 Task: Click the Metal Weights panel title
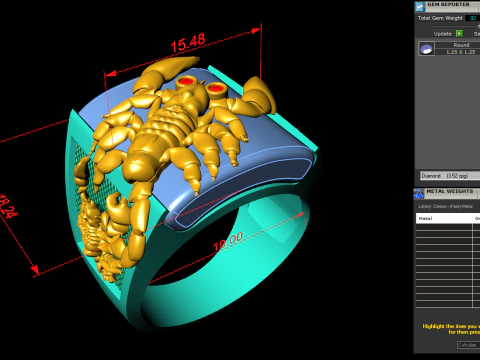(x=450, y=191)
